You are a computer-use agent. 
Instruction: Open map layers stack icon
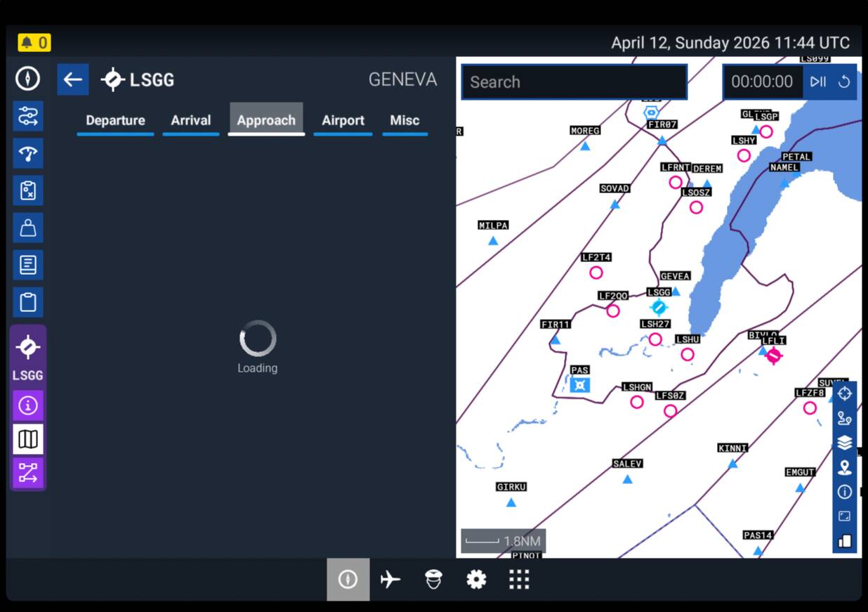(x=844, y=443)
